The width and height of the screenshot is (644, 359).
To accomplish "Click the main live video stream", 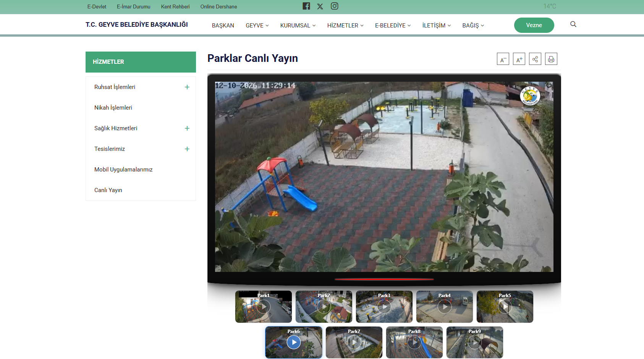I will pyautogui.click(x=384, y=177).
